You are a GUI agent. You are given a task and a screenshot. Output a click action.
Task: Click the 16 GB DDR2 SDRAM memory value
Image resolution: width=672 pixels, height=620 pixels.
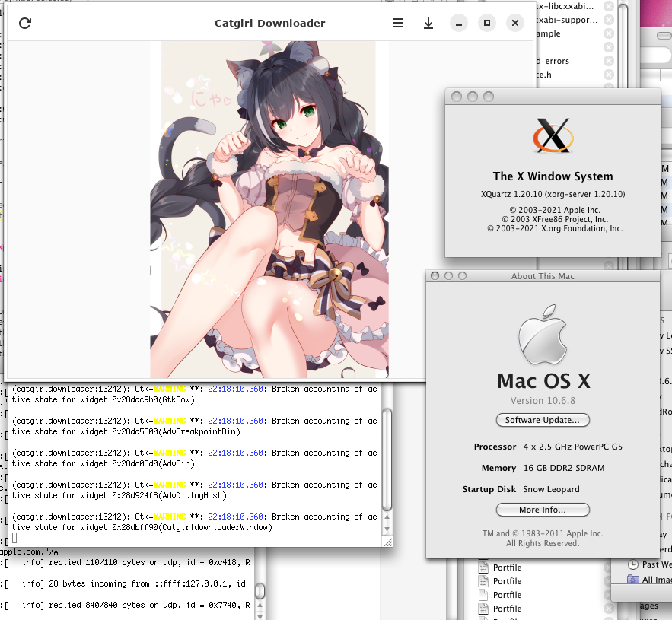(564, 469)
